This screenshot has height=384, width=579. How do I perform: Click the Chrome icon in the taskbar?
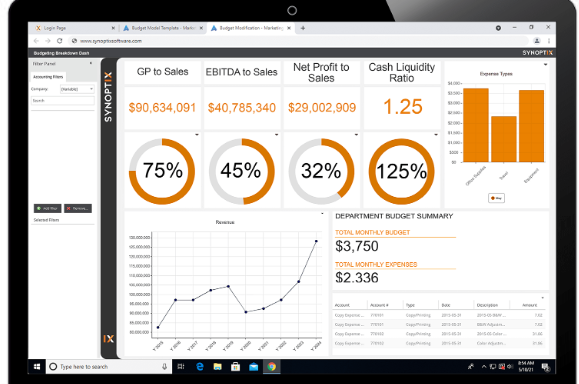coord(272,367)
